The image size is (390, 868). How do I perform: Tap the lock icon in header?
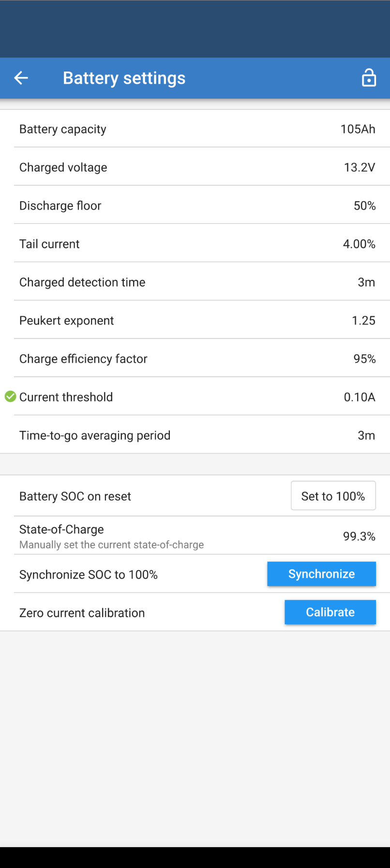click(x=369, y=78)
